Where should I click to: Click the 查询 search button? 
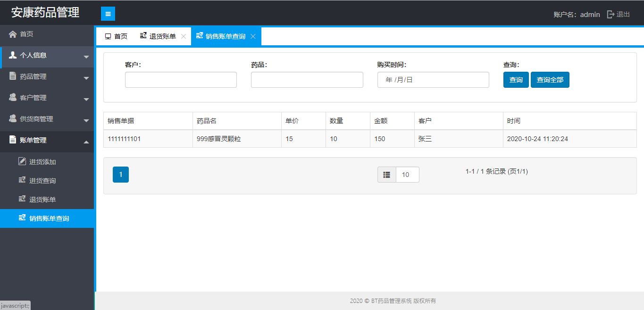pos(516,80)
